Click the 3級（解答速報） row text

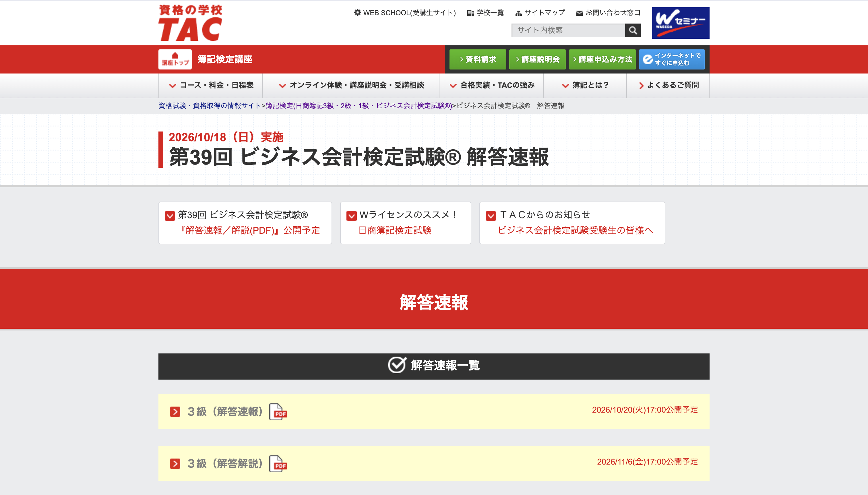(226, 412)
